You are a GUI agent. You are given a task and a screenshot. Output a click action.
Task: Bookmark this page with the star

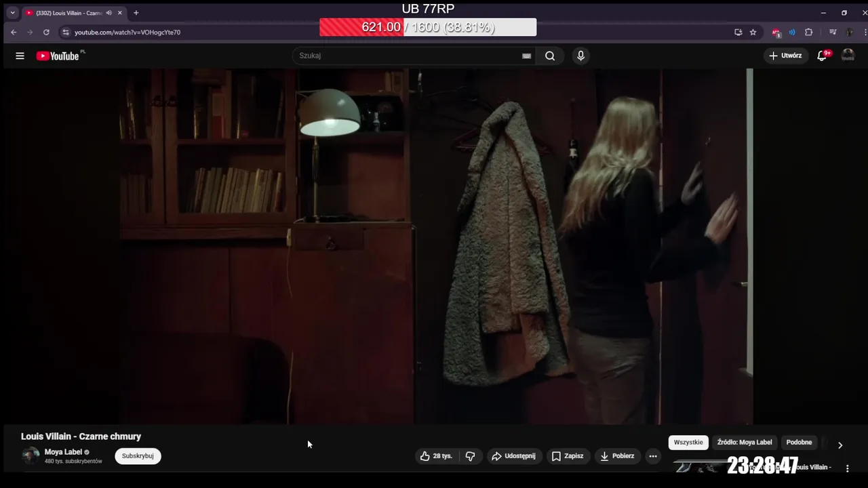click(x=753, y=32)
